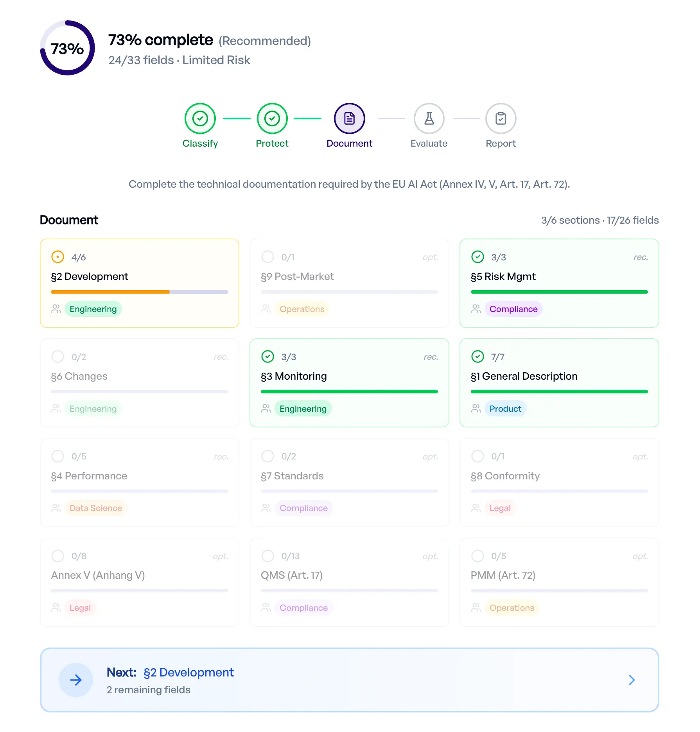This screenshot has width=700, height=732.
Task: Click the team icon in §5 Risk Mgmt card
Action: 476,309
